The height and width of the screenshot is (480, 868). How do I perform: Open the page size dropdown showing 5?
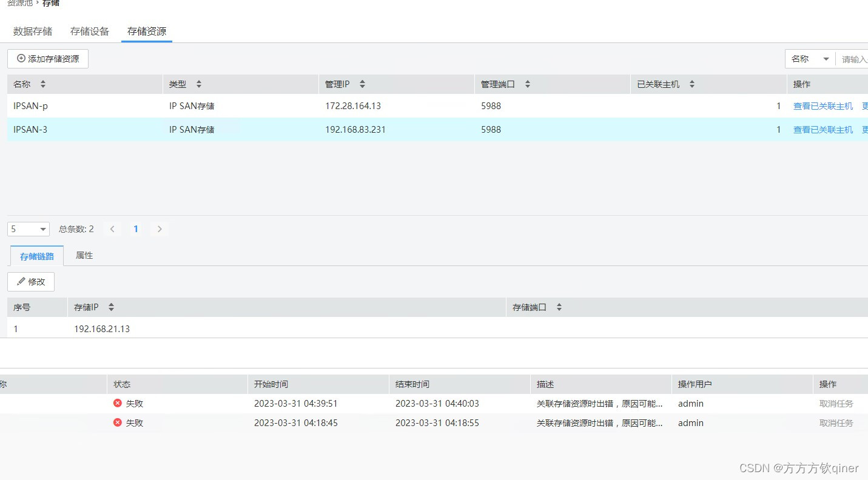(x=29, y=229)
